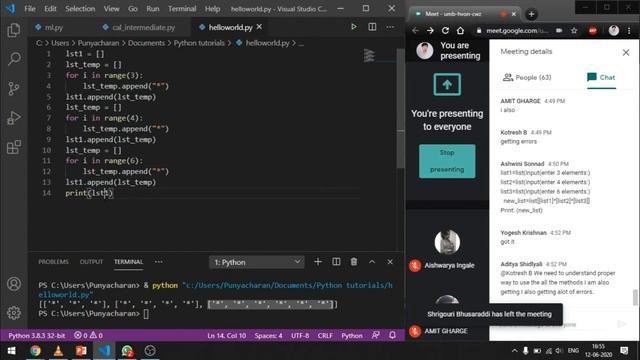Switch to the OUTPUT panel tab
Screen dimensions: 640x360
(x=91, y=262)
